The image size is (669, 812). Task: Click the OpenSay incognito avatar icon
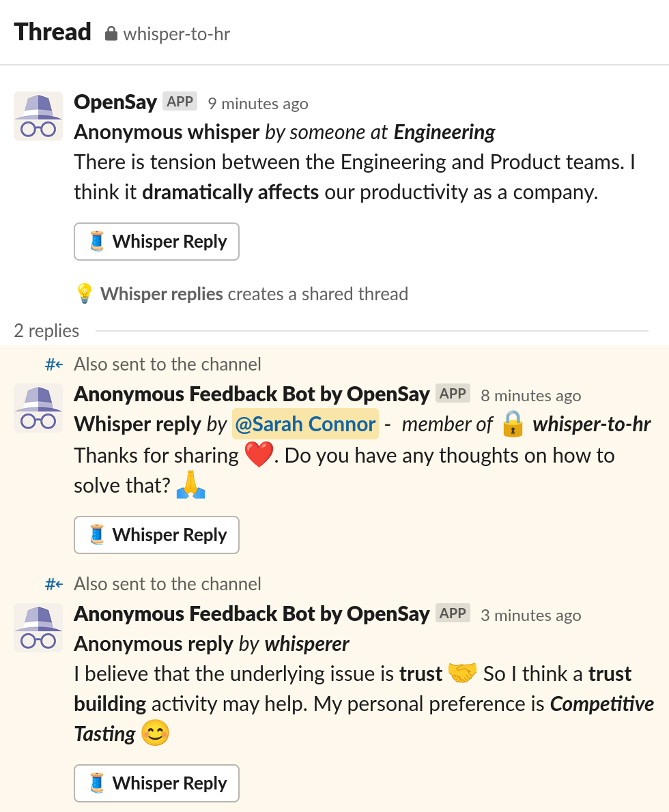(38, 116)
